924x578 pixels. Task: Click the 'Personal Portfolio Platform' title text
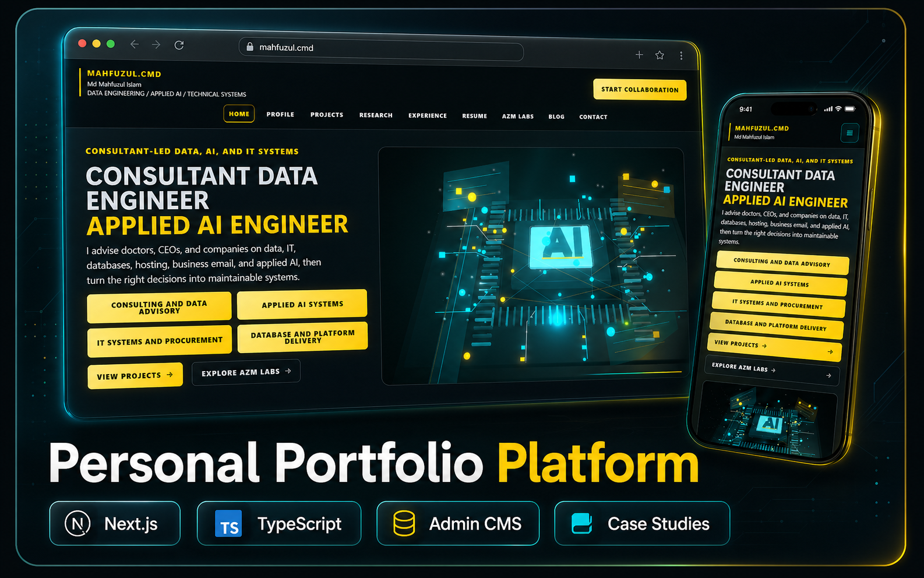click(373, 463)
